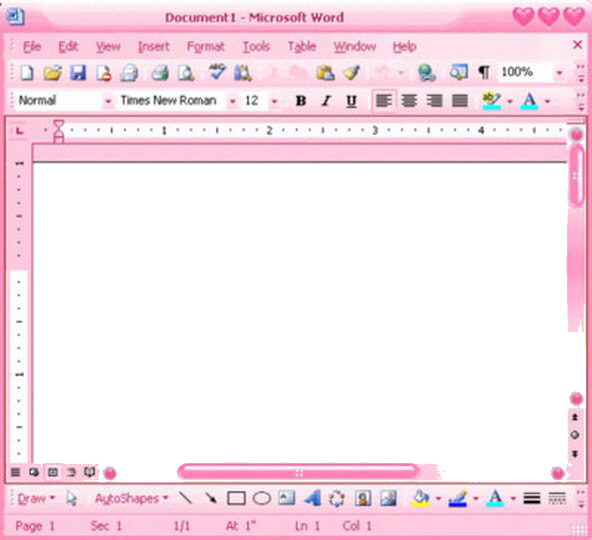
Task: Print the document
Action: coord(160,73)
